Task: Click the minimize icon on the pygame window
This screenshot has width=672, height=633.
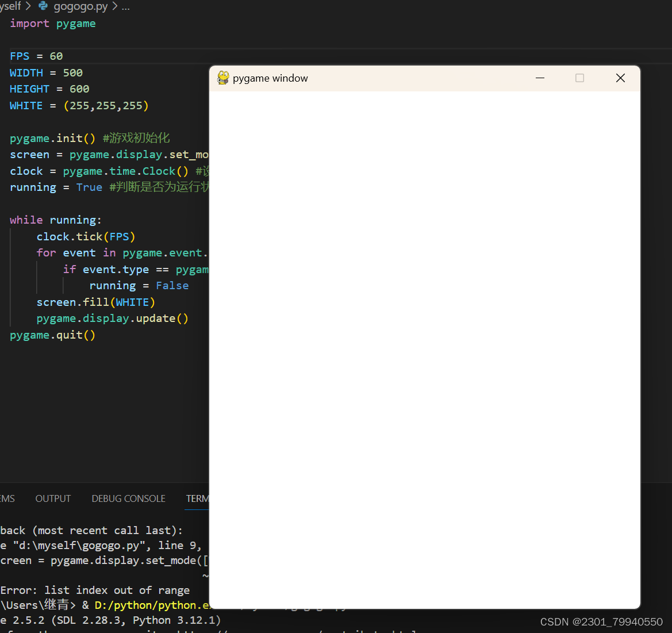Action: (540, 78)
